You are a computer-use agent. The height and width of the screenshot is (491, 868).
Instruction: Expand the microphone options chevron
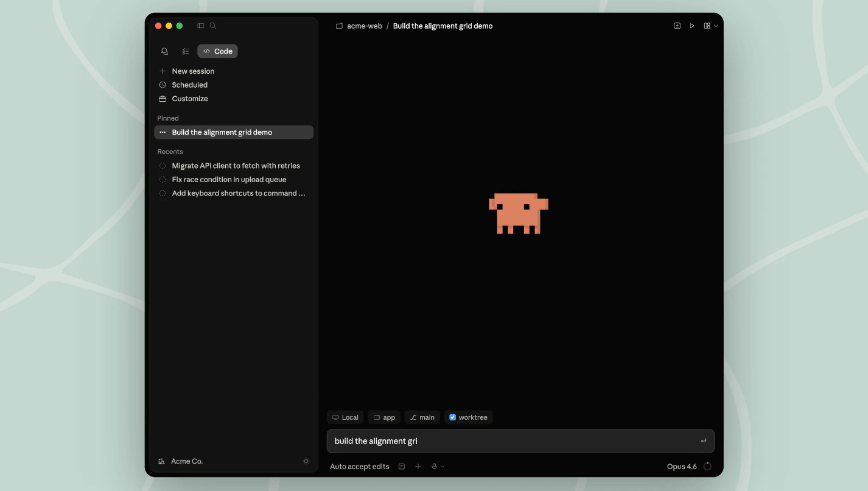443,467
